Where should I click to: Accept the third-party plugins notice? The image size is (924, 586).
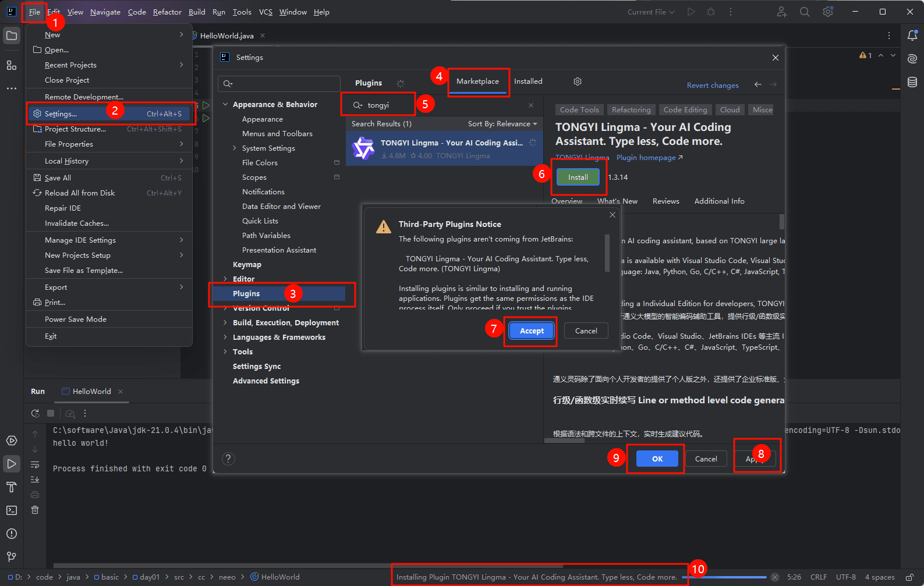(x=532, y=331)
